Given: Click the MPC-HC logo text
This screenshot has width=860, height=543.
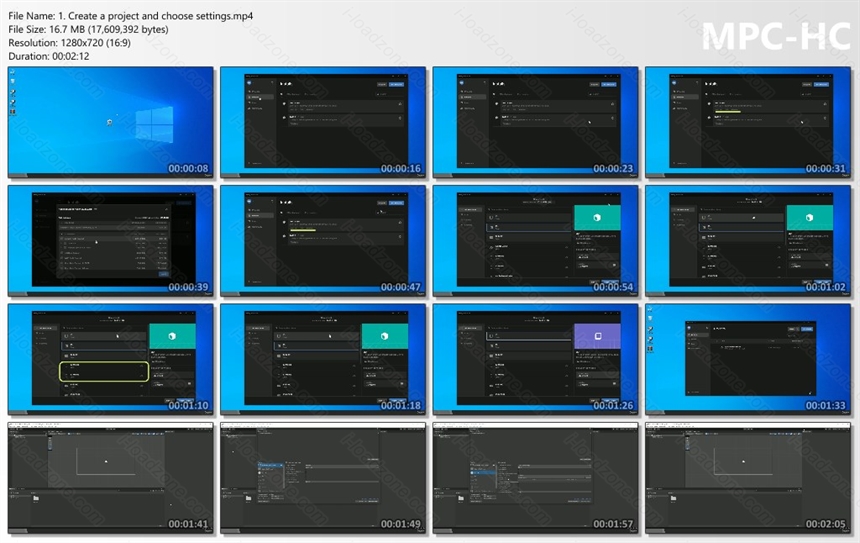Looking at the screenshot, I should pyautogui.click(x=776, y=37).
